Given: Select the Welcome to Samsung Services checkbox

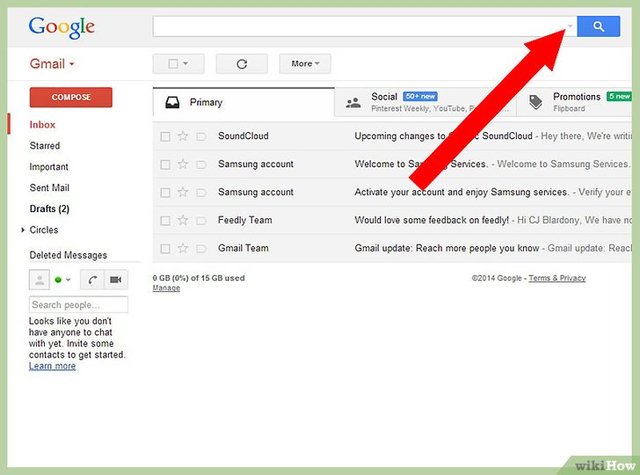Looking at the screenshot, I should pyautogui.click(x=165, y=164).
